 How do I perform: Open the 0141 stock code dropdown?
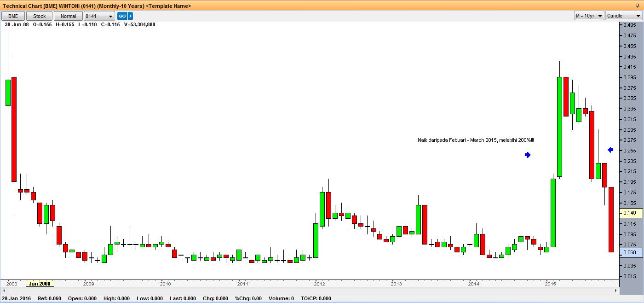tap(99, 16)
